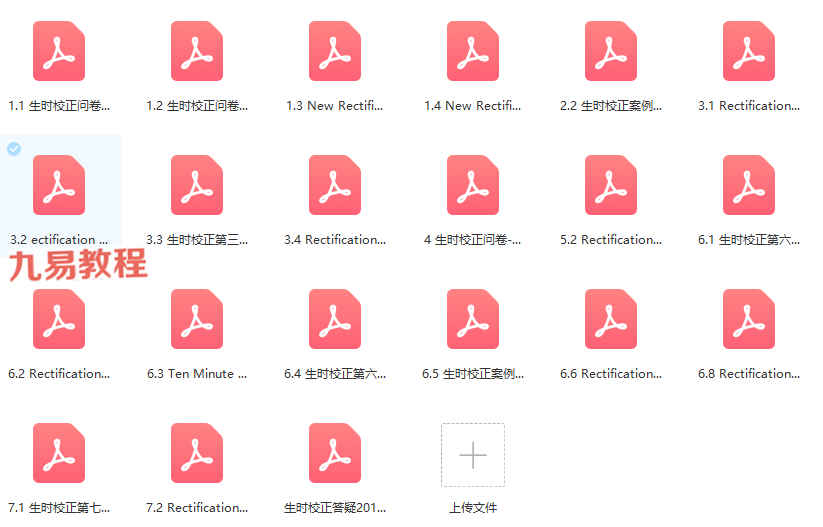Click the 3.1 Rectification PDF icon
823x527 pixels.
click(x=749, y=51)
